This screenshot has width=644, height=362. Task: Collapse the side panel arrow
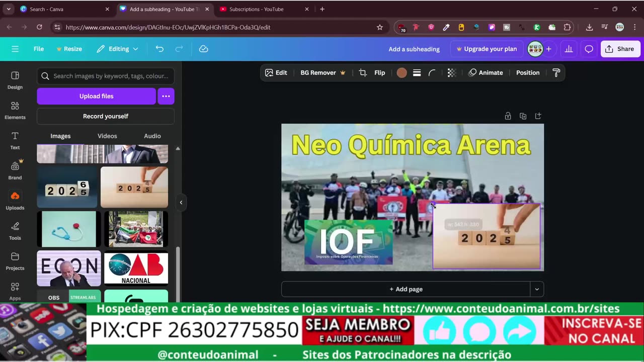(181, 203)
